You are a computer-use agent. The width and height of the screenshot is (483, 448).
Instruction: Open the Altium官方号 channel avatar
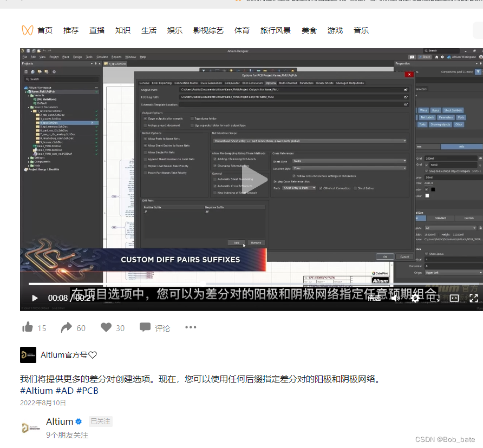[28, 355]
